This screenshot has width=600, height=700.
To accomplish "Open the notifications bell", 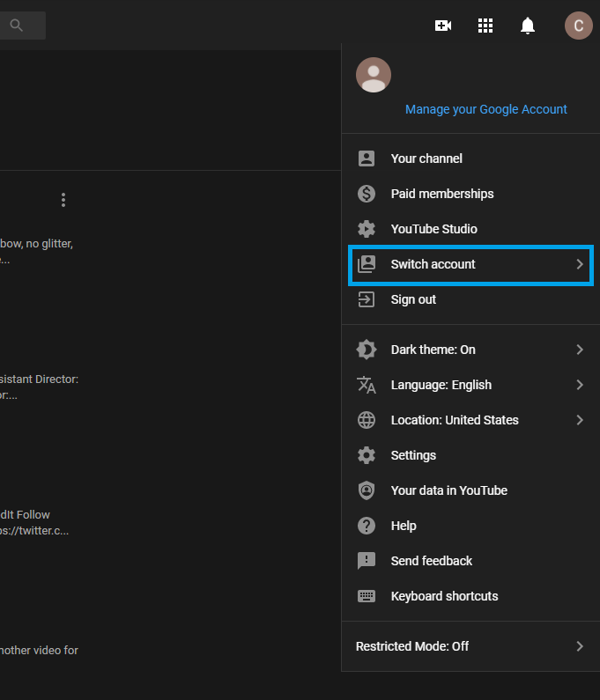I will 528,26.
